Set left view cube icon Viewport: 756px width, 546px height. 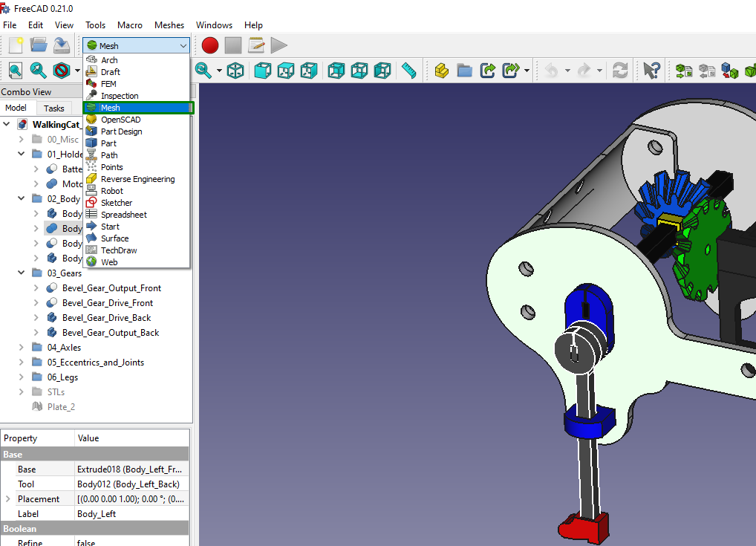[382, 71]
